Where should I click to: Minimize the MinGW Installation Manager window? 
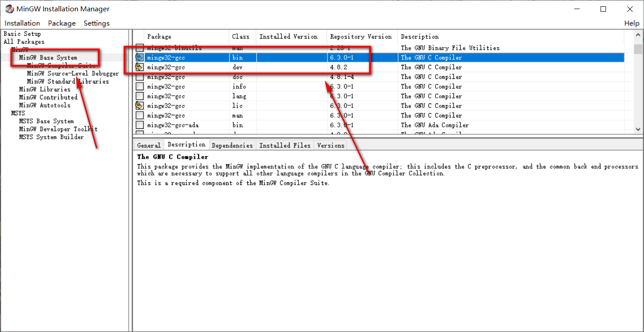point(577,9)
